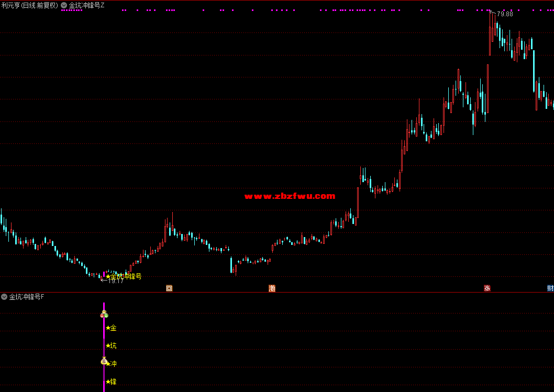Click the 79.88 high price label
The image size is (554, 392).
point(505,14)
